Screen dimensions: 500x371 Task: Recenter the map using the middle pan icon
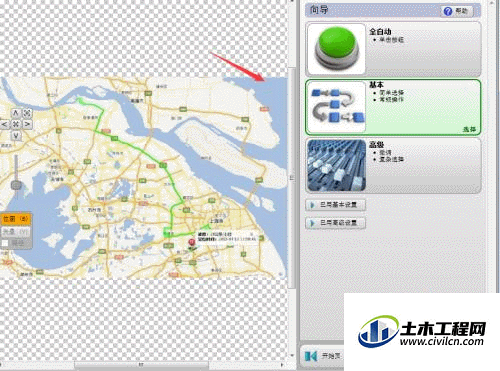[x=16, y=124]
